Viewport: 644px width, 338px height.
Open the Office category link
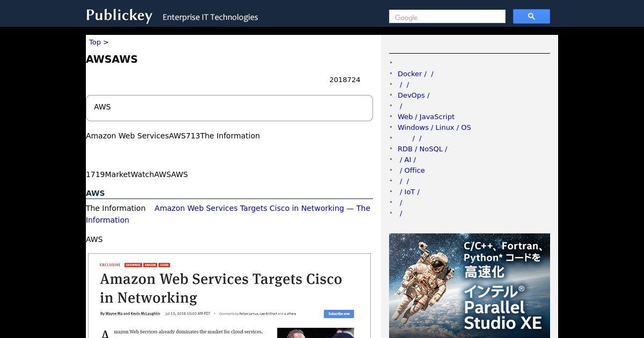pyautogui.click(x=412, y=170)
